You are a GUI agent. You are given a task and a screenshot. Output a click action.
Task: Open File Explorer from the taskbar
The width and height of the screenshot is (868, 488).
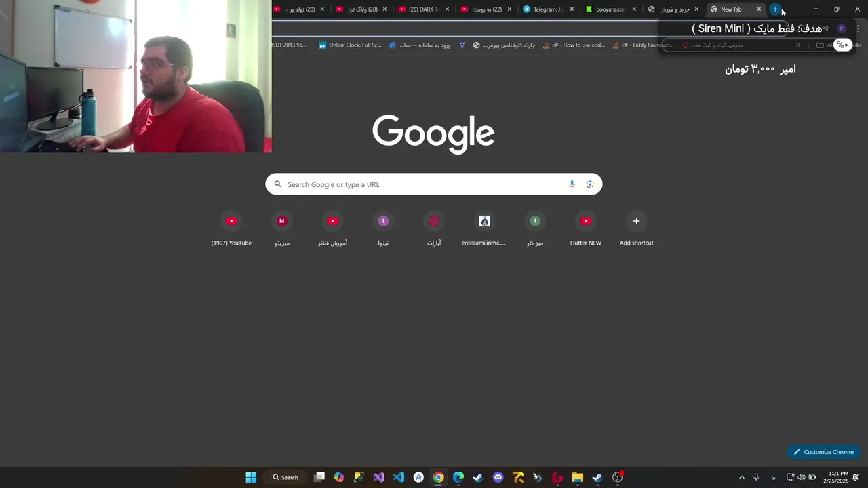[x=578, y=477]
